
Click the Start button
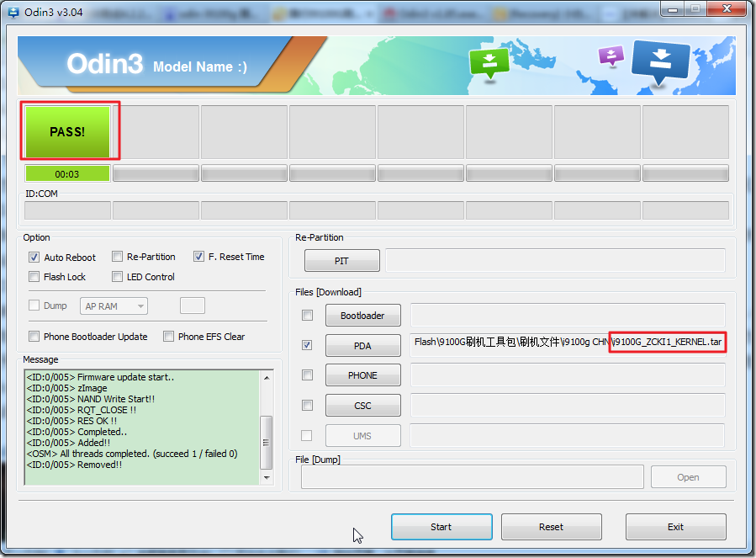tap(441, 527)
